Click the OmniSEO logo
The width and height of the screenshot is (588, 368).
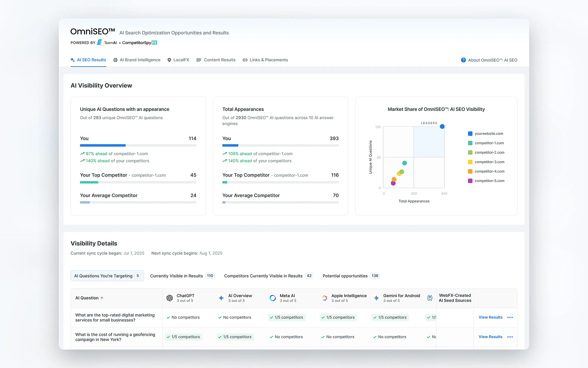coord(93,32)
